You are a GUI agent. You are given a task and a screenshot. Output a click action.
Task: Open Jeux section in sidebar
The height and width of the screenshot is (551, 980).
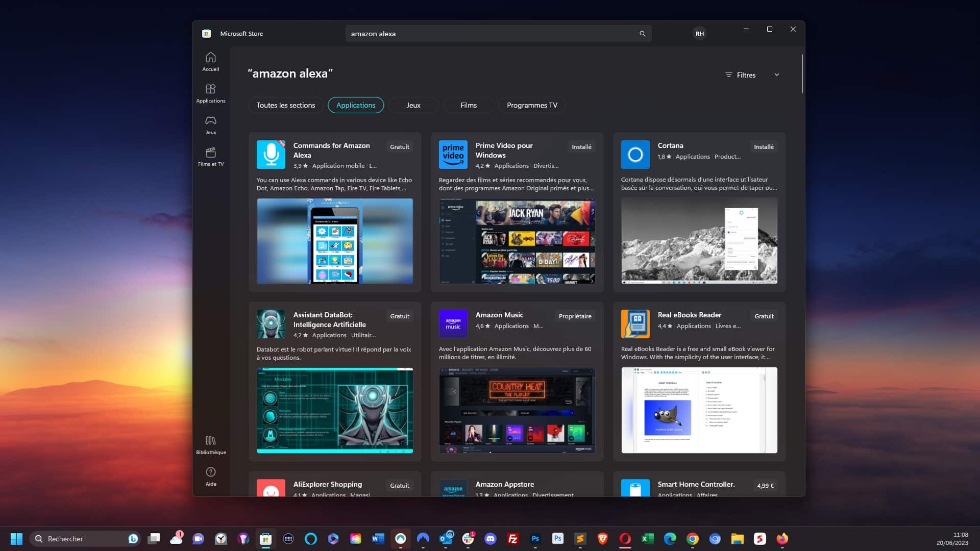[210, 125]
